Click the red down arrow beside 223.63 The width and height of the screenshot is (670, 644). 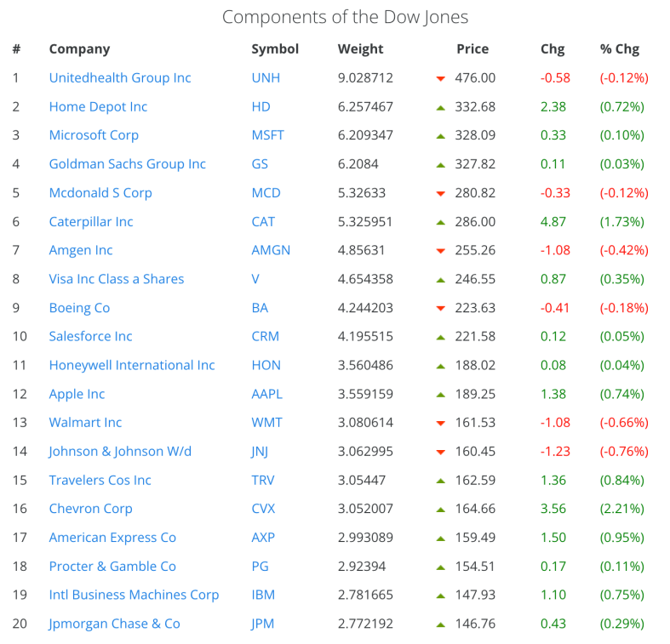click(440, 308)
